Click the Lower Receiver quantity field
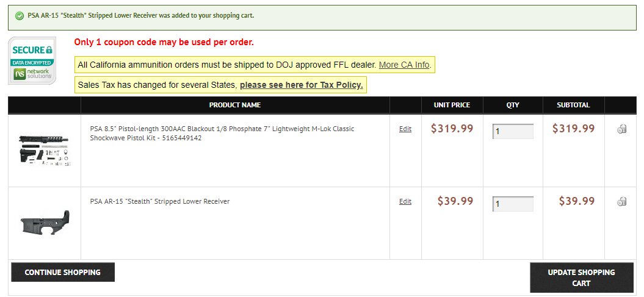The width and height of the screenshot is (644, 297). click(x=513, y=204)
